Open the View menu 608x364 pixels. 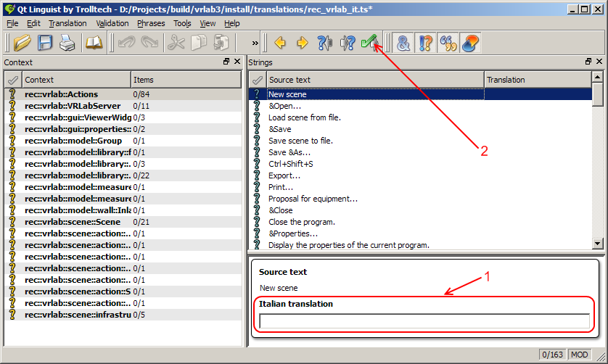pyautogui.click(x=208, y=23)
